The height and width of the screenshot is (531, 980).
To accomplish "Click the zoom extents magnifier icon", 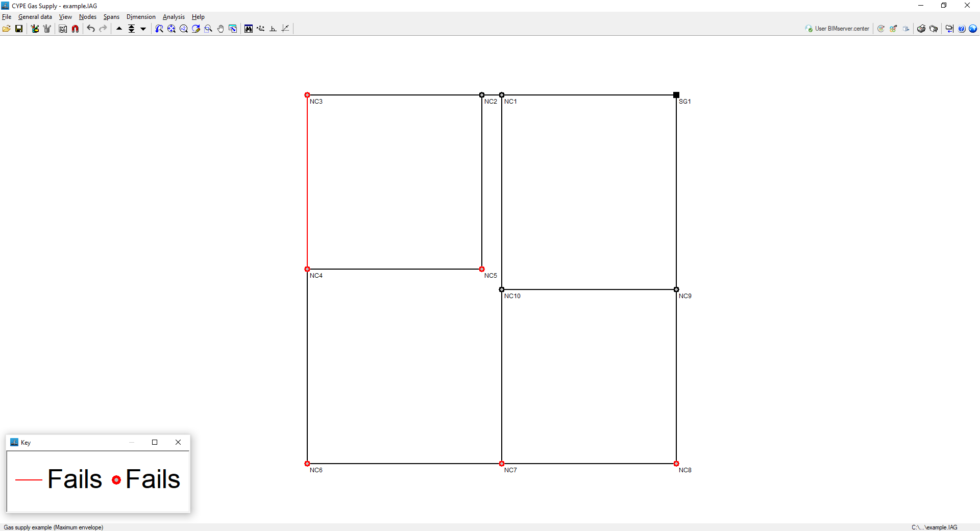I will click(171, 29).
